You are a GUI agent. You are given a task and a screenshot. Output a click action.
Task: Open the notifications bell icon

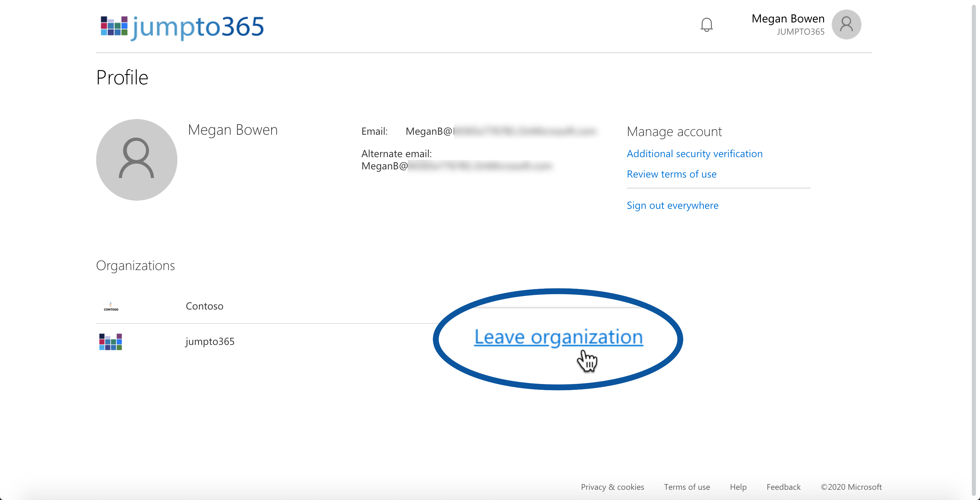706,25
